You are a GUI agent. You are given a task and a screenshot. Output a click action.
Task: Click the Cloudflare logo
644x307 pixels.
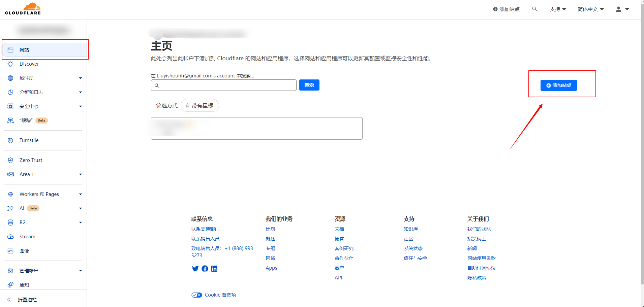[x=23, y=9]
